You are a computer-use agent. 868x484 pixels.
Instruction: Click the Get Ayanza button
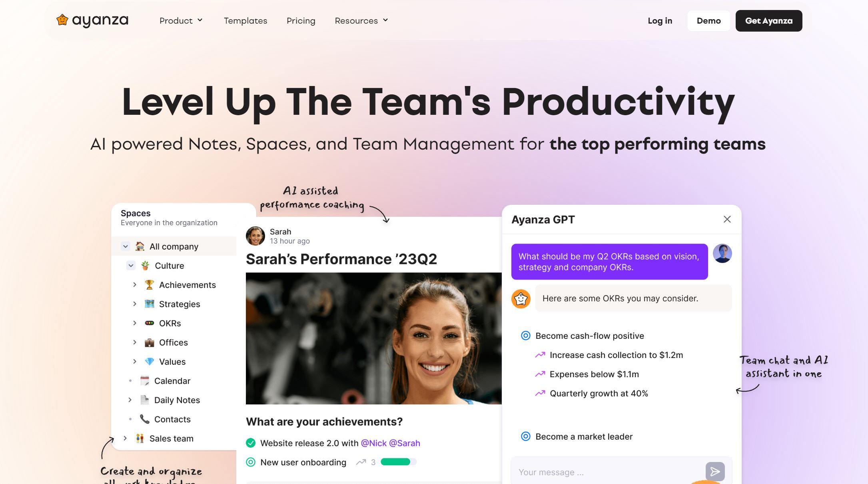pos(768,20)
